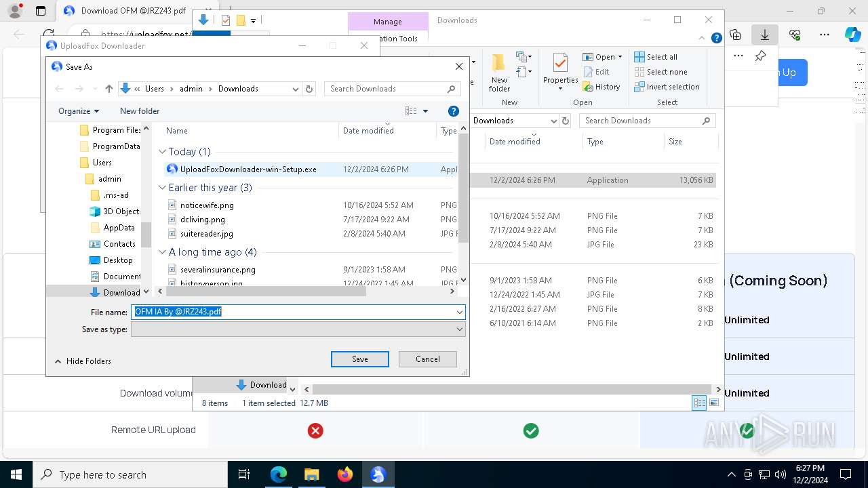
Task: Collapse the A long time ago (4) group
Action: click(x=162, y=252)
